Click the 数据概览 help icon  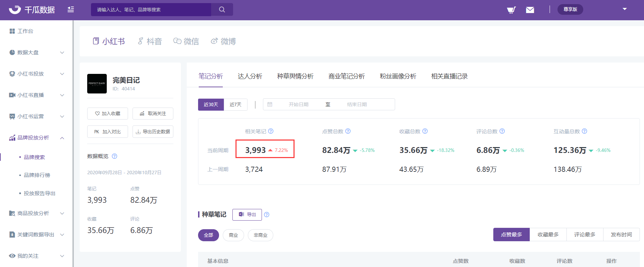(x=115, y=156)
